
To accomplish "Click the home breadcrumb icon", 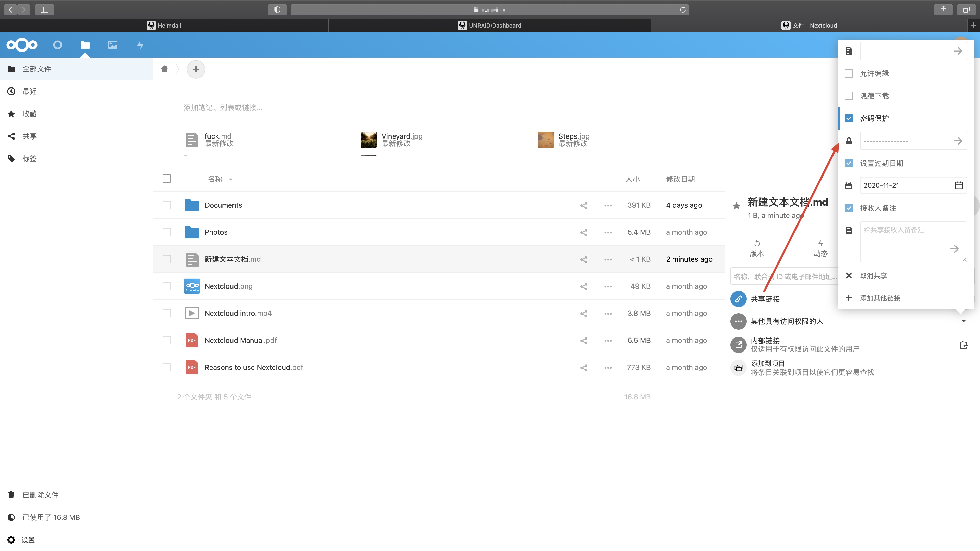I will tap(164, 69).
